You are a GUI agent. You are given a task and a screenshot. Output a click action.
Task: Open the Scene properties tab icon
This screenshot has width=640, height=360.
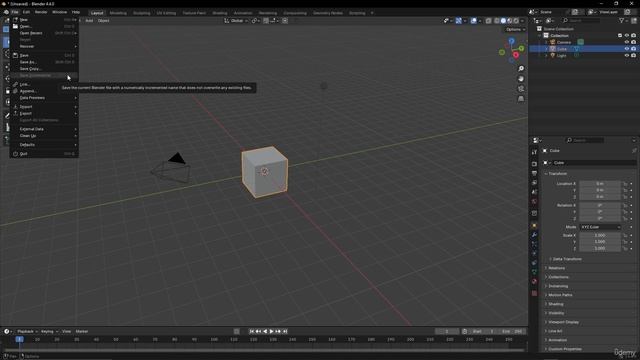click(x=534, y=192)
